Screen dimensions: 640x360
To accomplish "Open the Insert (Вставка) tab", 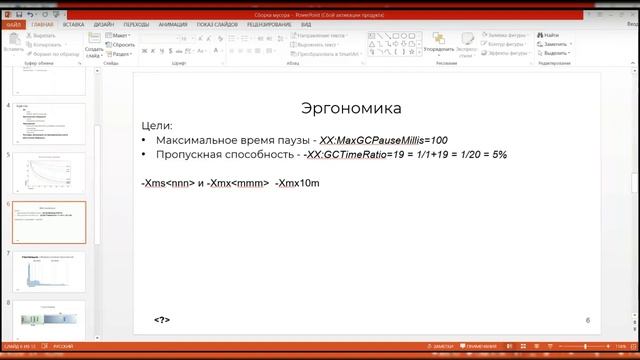I will pos(73,25).
